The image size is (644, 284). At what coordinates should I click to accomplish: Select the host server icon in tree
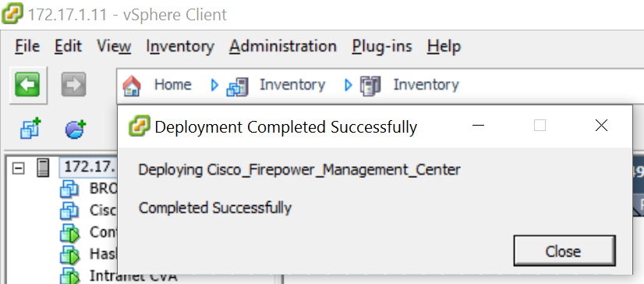tap(43, 167)
